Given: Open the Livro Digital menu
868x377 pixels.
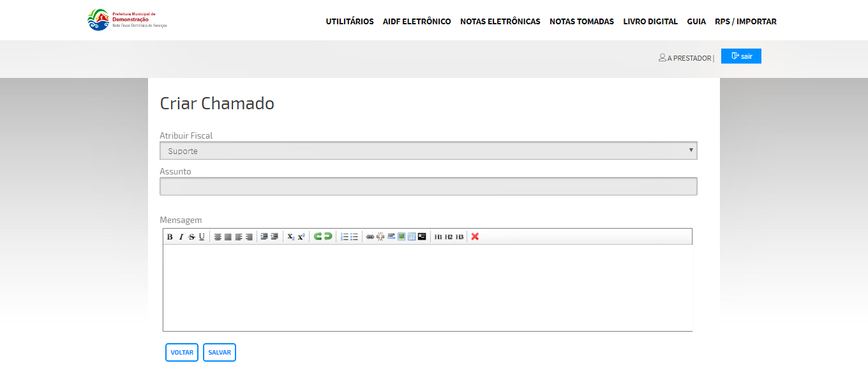Looking at the screenshot, I should [650, 22].
